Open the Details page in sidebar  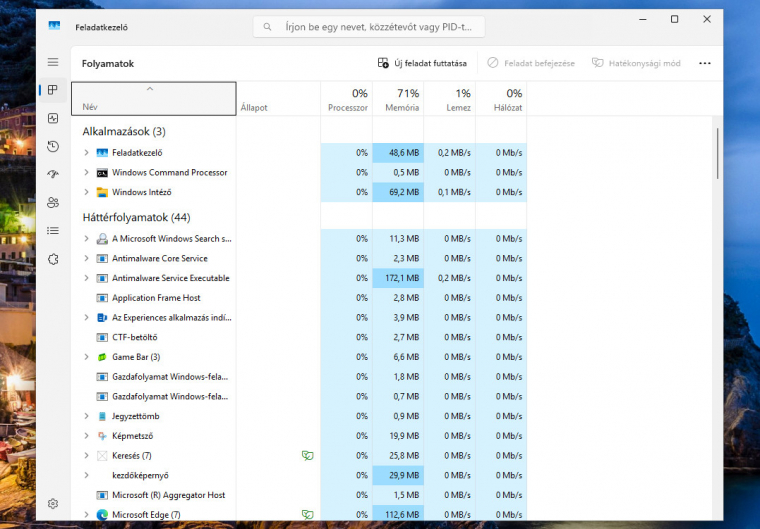coord(53,230)
